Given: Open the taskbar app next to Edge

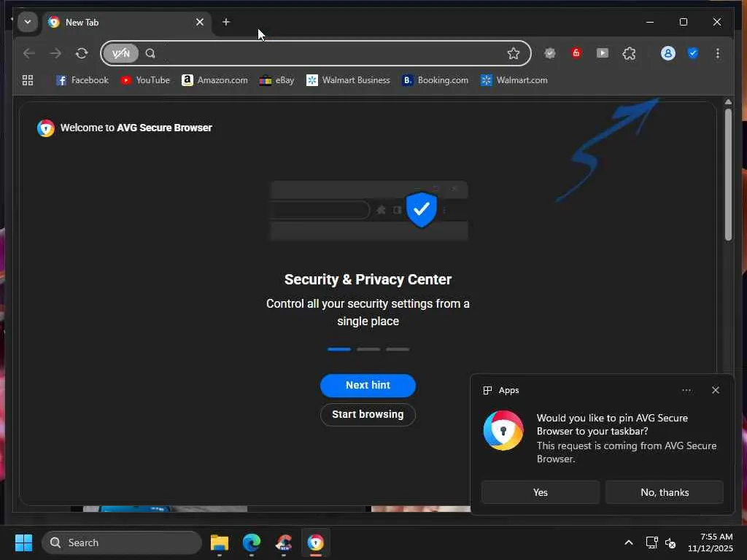Looking at the screenshot, I should pyautogui.click(x=284, y=542).
